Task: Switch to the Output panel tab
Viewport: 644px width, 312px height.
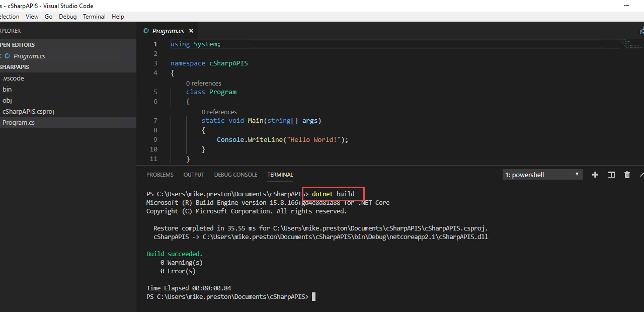Action: pos(194,175)
